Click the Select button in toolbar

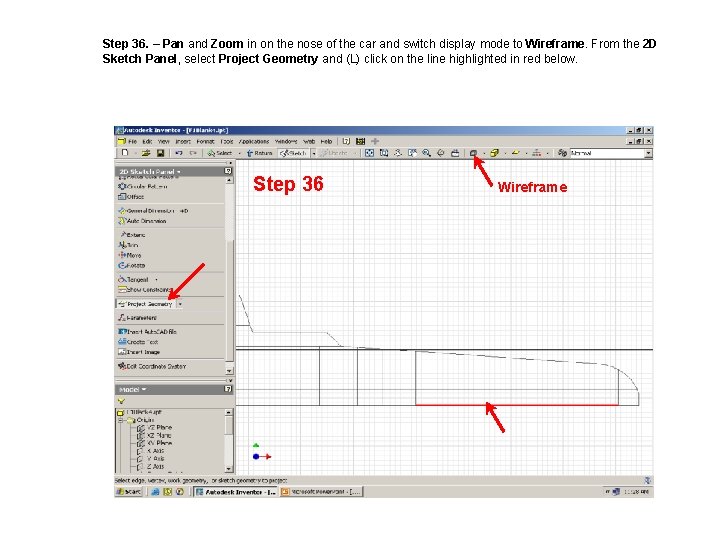[x=220, y=153]
